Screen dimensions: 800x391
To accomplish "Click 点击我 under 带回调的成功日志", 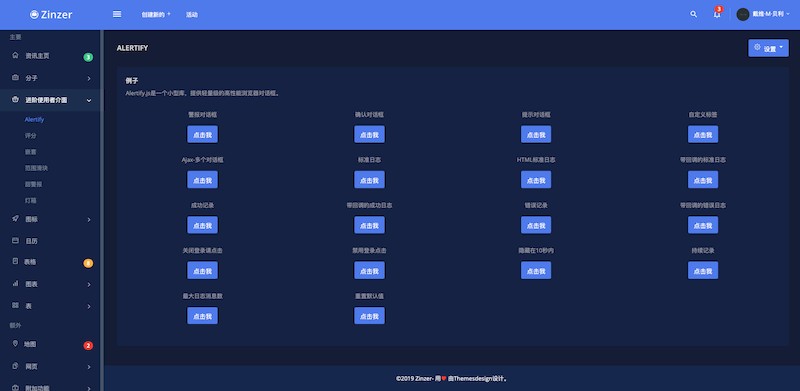I will (x=369, y=225).
